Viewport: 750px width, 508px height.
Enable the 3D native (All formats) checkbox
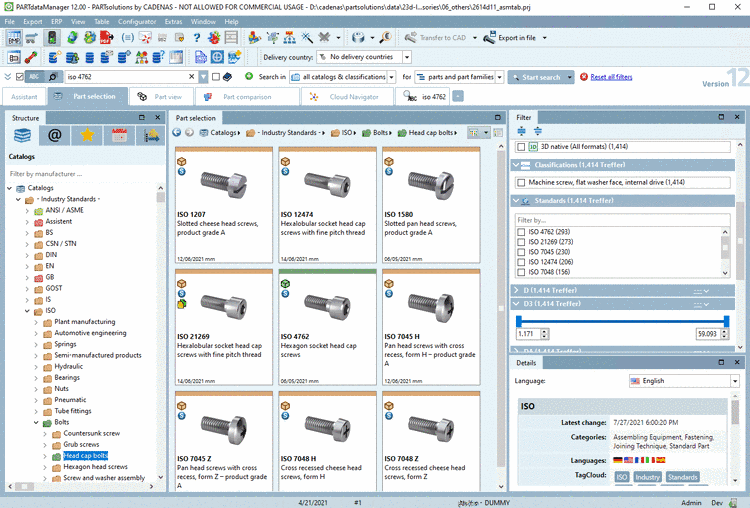click(x=521, y=147)
